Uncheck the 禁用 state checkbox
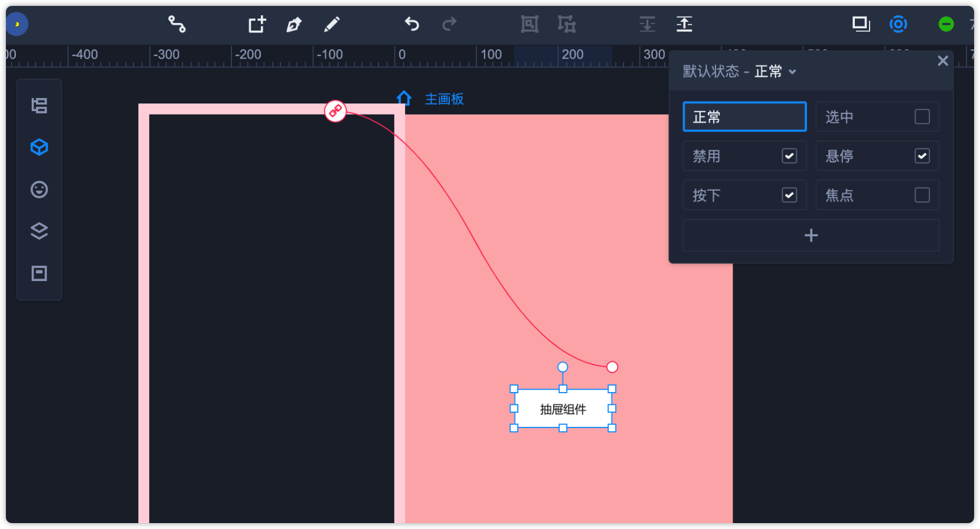This screenshot has height=529, width=980. (789, 156)
